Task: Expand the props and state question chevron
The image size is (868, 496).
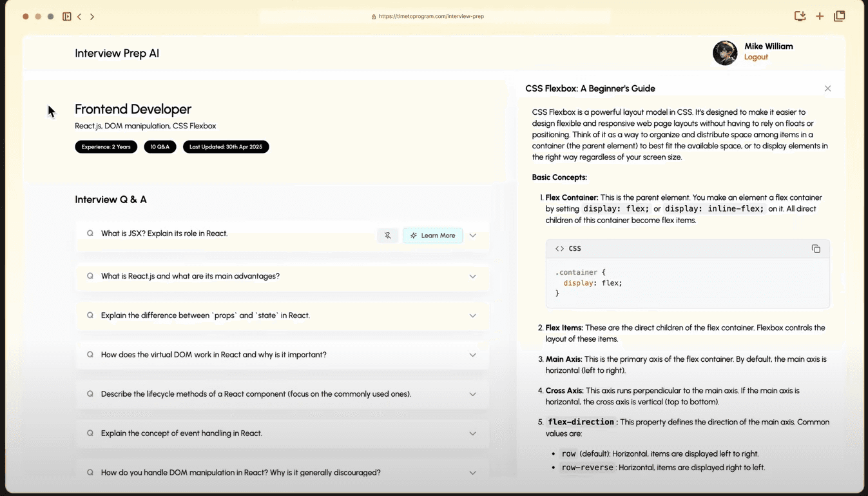Action: point(473,316)
